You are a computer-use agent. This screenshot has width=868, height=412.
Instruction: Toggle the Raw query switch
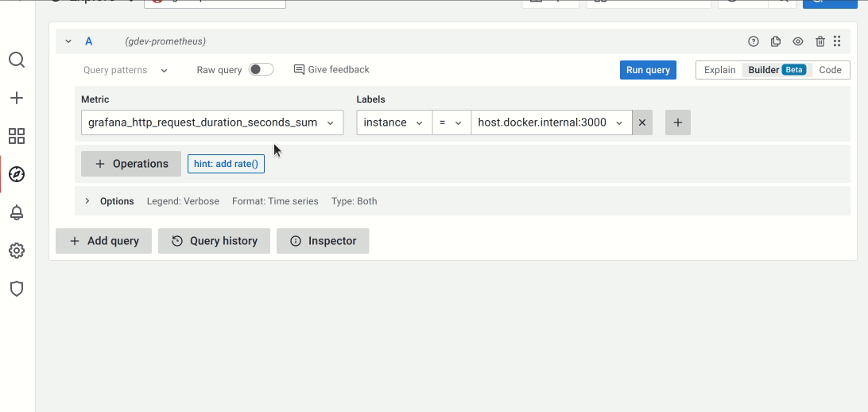261,70
